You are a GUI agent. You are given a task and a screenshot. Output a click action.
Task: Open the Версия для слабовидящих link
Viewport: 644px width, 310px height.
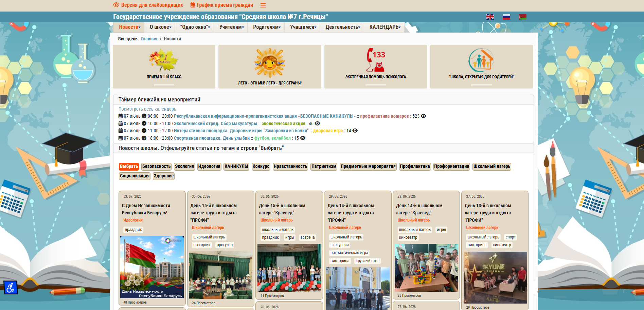(152, 5)
